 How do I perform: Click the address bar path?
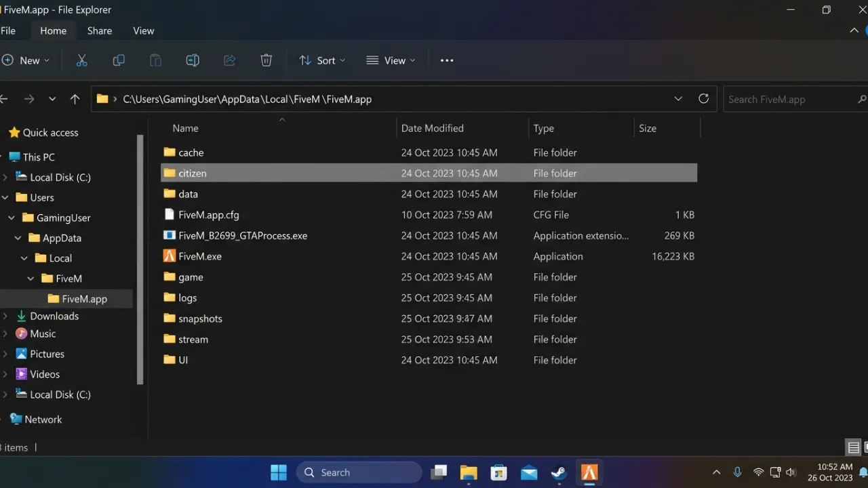(x=247, y=99)
